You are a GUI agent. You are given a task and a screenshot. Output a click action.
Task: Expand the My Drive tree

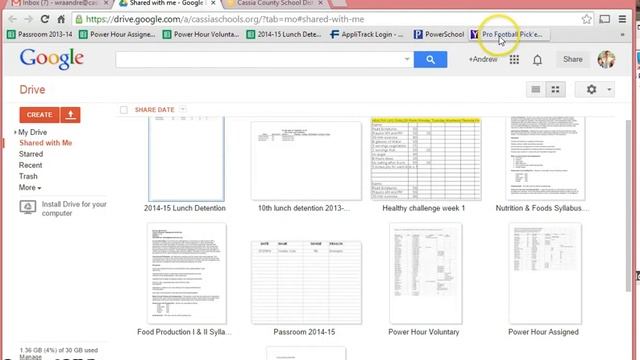point(15,132)
